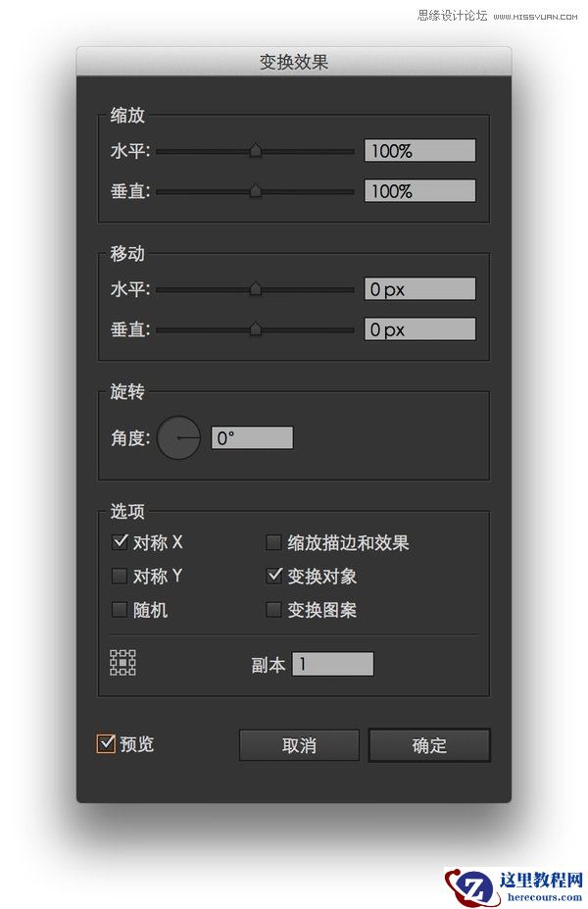The height and width of the screenshot is (909, 588).
Task: Click the vertical move slider handle
Action: point(256,329)
